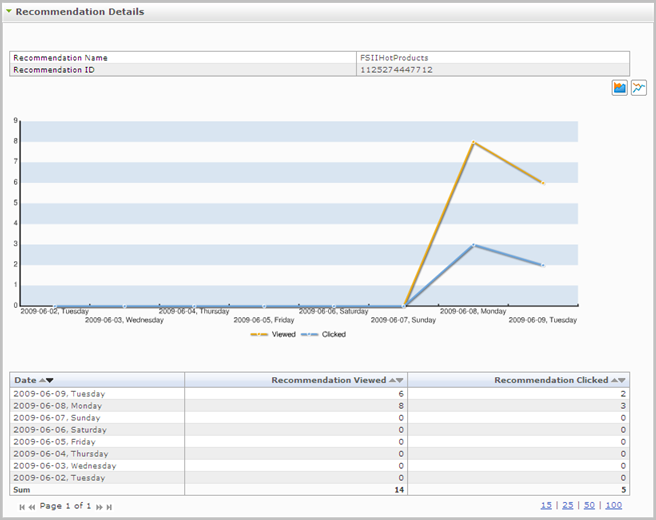The width and height of the screenshot is (656, 520).
Task: Go to first page icon
Action: click(22, 507)
